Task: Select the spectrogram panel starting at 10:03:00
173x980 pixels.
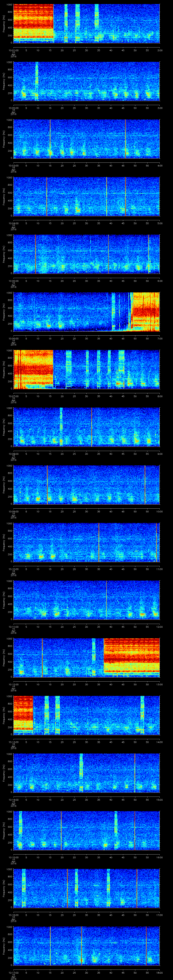Action: pos(86,139)
